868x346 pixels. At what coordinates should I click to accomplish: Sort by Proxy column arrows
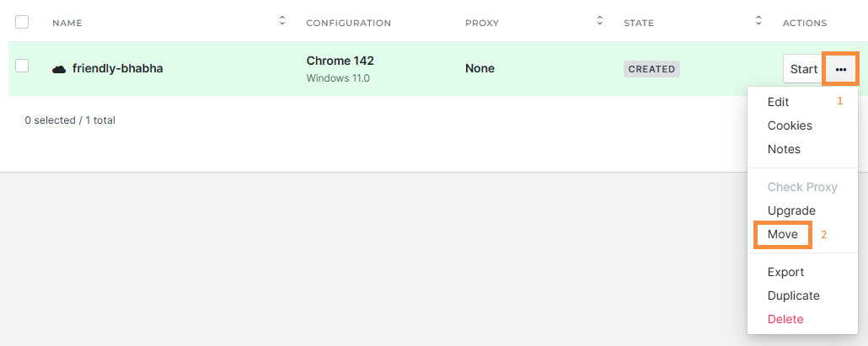(x=600, y=20)
